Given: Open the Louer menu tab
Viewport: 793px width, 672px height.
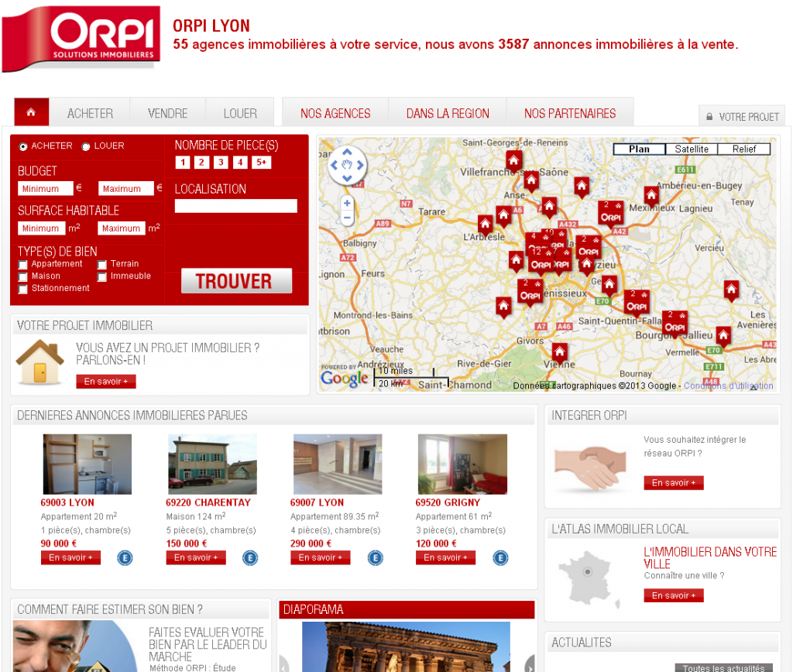Looking at the screenshot, I should pyautogui.click(x=240, y=113).
